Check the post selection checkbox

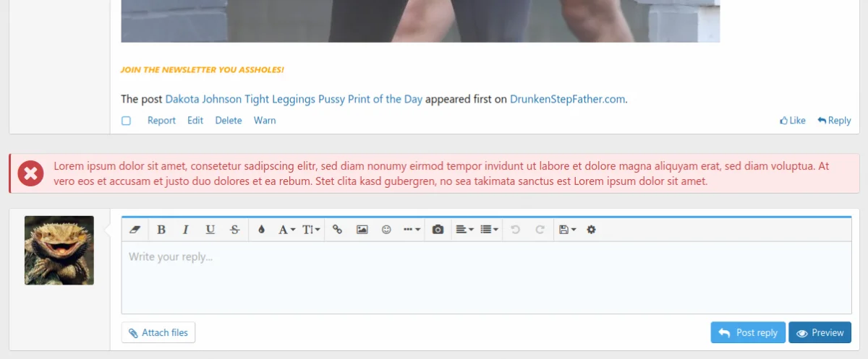126,121
